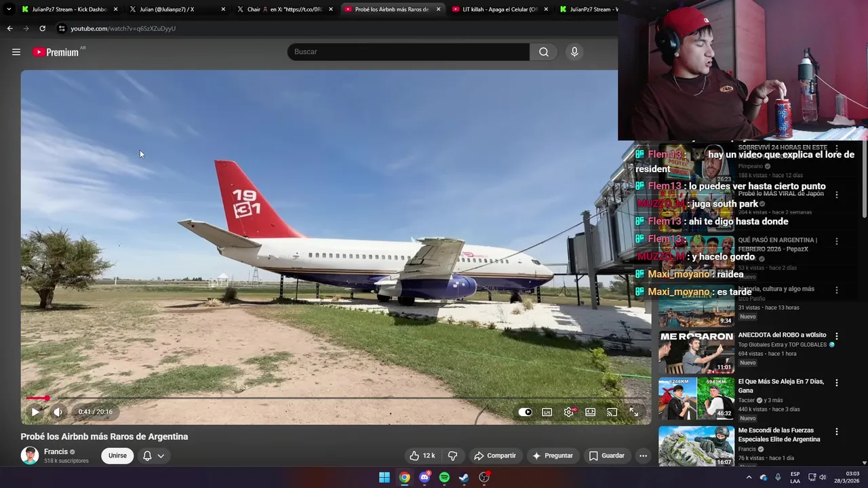The width and height of the screenshot is (868, 488).
Task: Switch to the Chair en X tab
Action: click(283, 9)
